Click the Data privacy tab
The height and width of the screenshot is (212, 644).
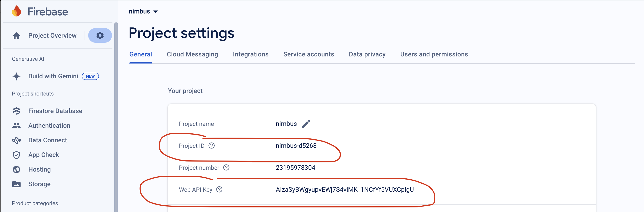coord(367,54)
